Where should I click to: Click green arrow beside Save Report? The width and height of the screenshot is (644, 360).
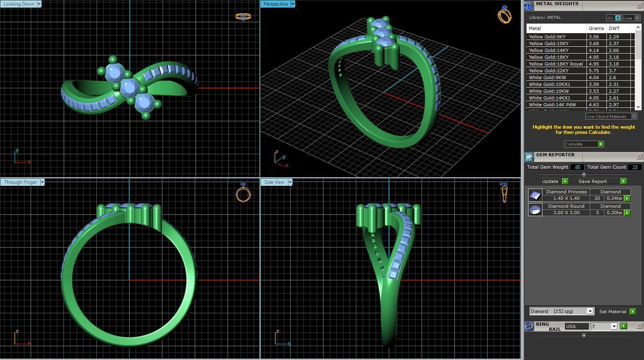coord(623,181)
